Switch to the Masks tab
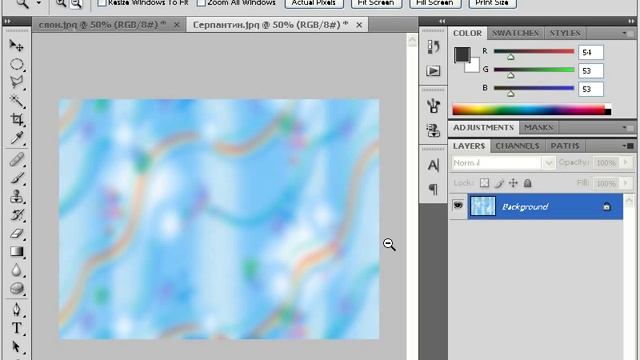640x360 pixels. (x=538, y=128)
